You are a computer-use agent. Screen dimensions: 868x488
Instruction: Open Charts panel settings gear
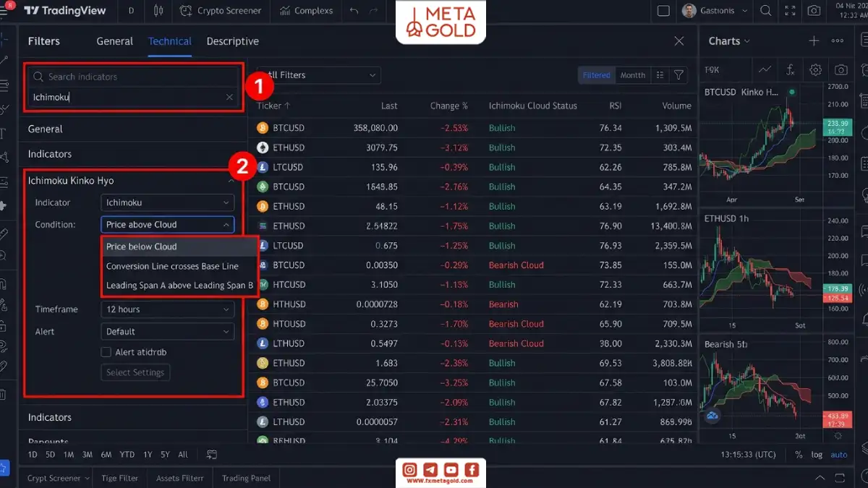[815, 70]
